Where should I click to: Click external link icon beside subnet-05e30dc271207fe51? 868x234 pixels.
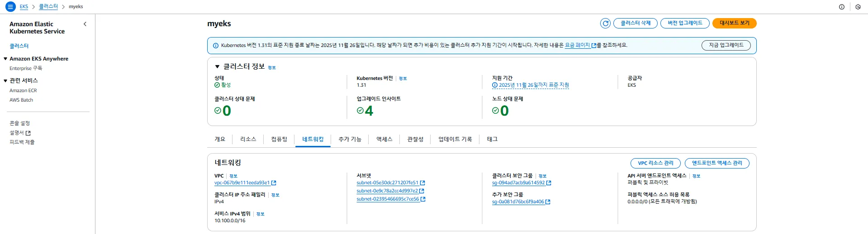422,183
